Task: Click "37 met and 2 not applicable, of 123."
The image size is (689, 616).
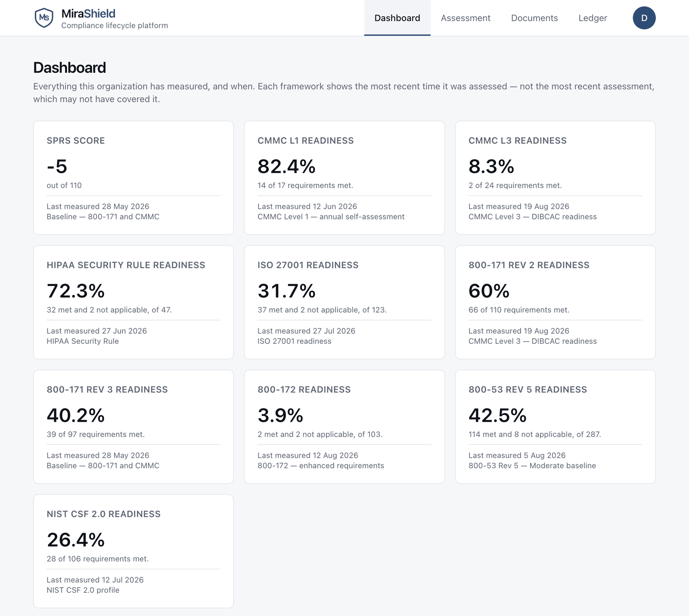Action: coord(322,310)
